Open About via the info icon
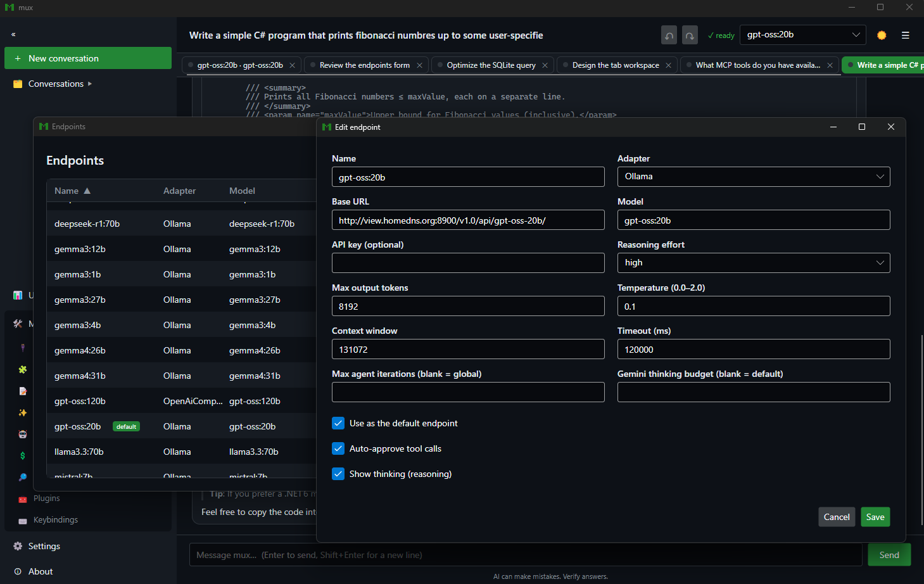Viewport: 924px width, 584px height. [18, 571]
